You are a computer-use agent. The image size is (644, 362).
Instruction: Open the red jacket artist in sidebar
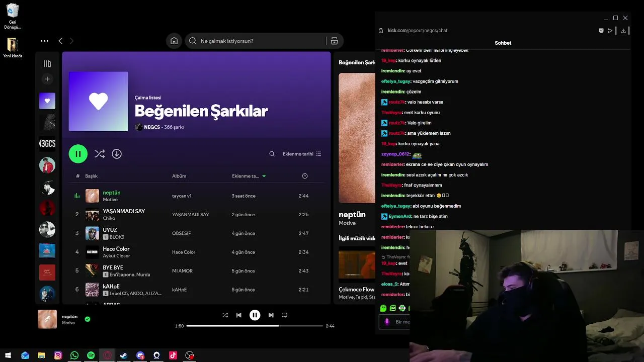coord(47,165)
